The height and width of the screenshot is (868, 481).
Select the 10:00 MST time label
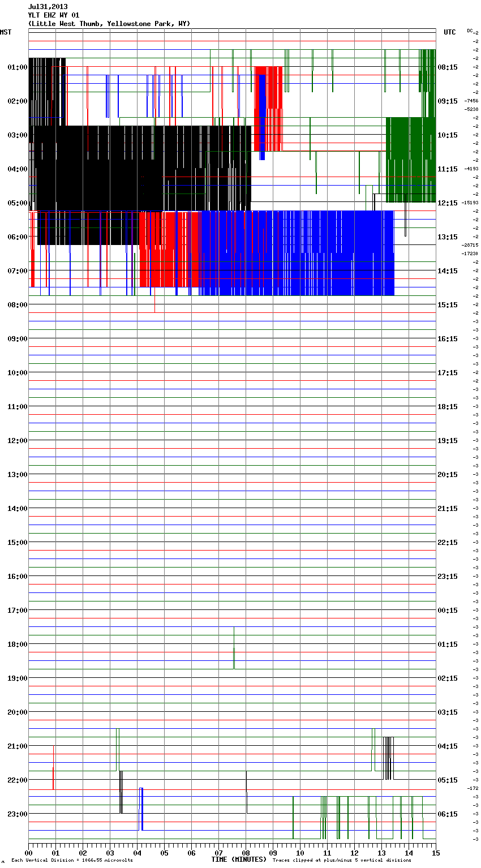click(18, 373)
